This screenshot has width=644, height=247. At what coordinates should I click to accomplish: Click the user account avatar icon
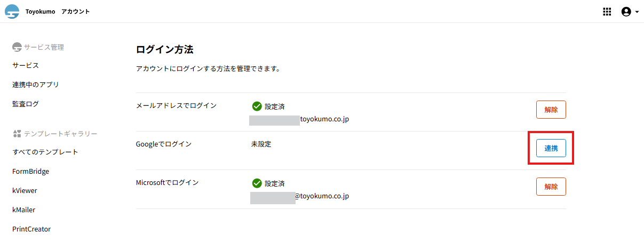pos(626,12)
